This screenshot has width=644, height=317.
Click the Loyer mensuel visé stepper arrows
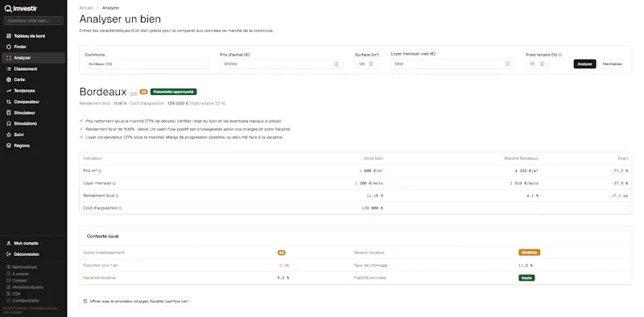pos(507,64)
